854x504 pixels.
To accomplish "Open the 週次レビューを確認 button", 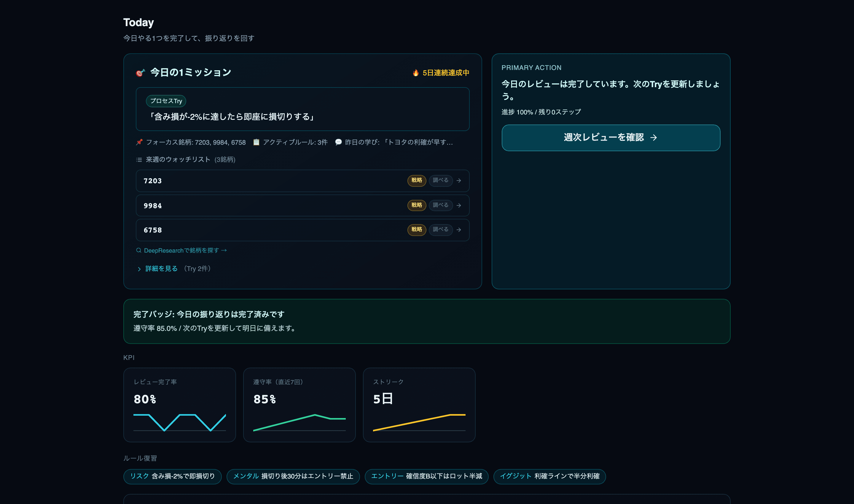I will 611,138.
